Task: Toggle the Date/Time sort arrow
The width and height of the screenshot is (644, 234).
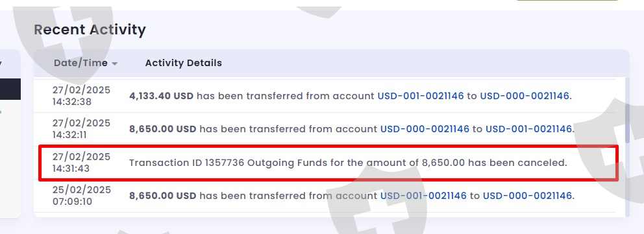Action: [x=115, y=64]
